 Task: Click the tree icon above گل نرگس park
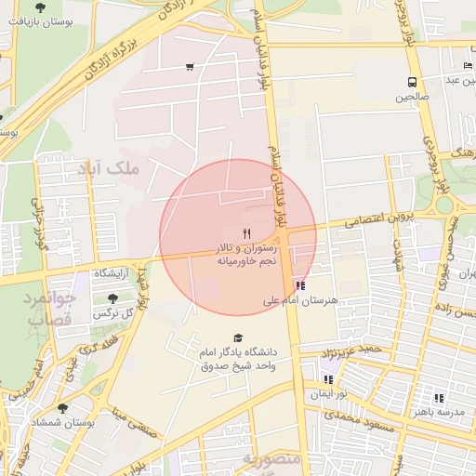[112, 298]
